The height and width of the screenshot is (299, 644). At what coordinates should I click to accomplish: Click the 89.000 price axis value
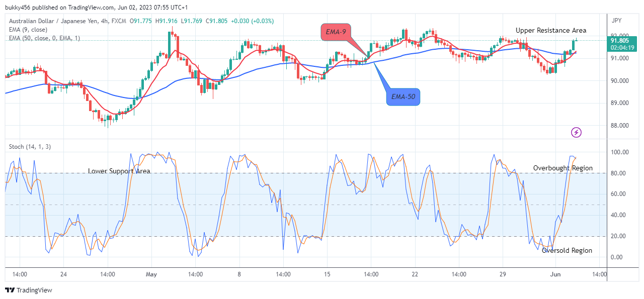pos(620,103)
